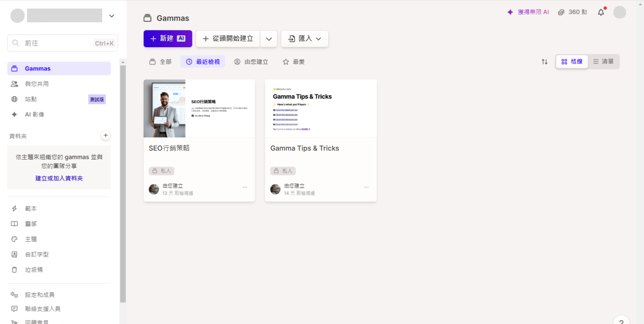
Task: Click 私人 badge on Gamma Tips card
Action: [283, 171]
